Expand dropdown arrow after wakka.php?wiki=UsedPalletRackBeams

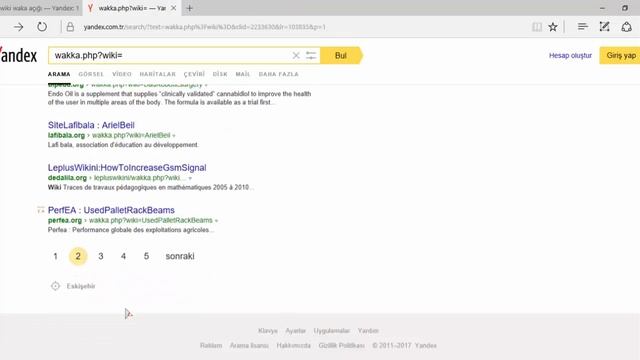(x=216, y=221)
